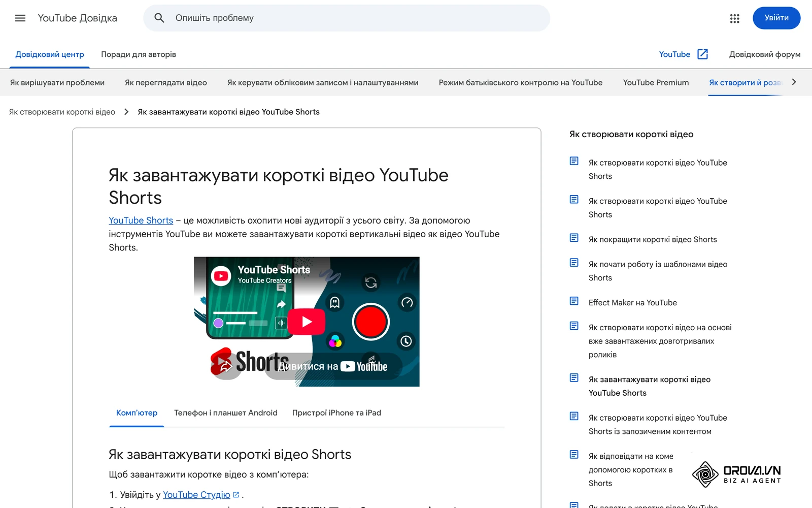Open the hamburger main menu
812x508 pixels.
click(20, 18)
